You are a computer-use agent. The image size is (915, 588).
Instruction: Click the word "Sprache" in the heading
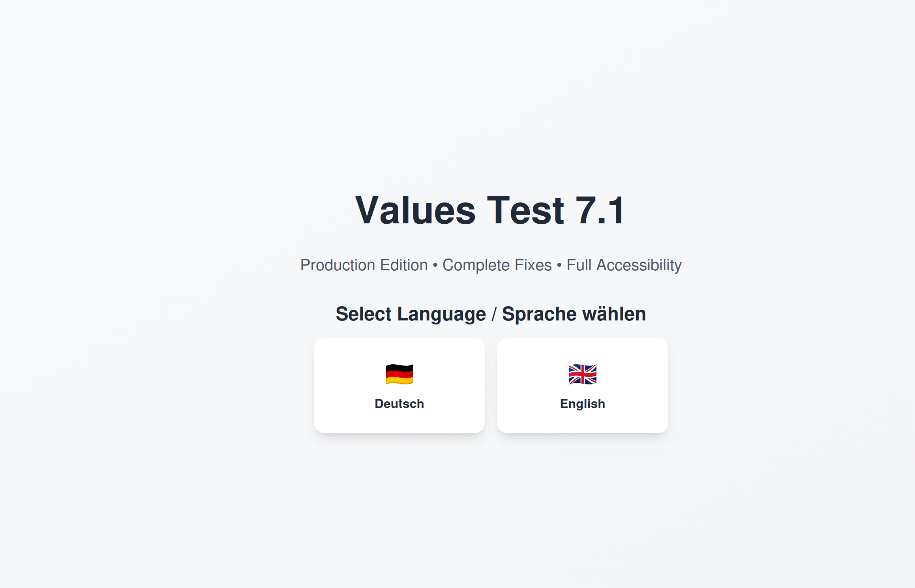click(x=539, y=314)
